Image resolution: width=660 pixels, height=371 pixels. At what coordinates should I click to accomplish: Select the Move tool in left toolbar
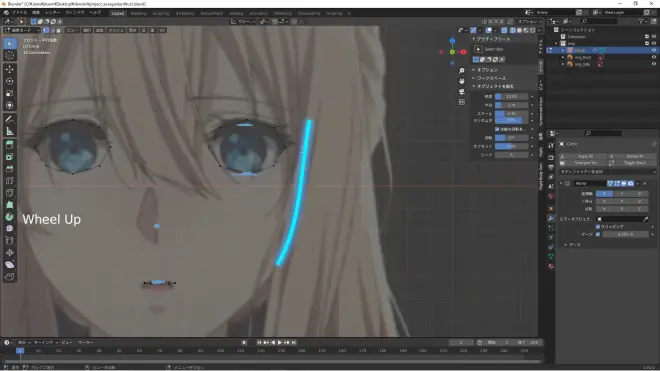coord(10,69)
